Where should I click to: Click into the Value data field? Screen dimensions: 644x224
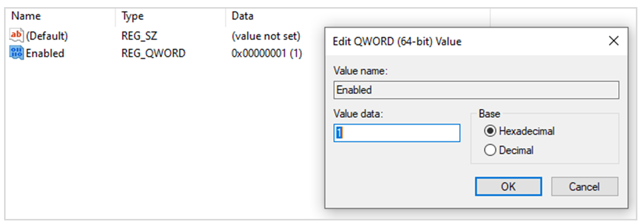[397, 133]
